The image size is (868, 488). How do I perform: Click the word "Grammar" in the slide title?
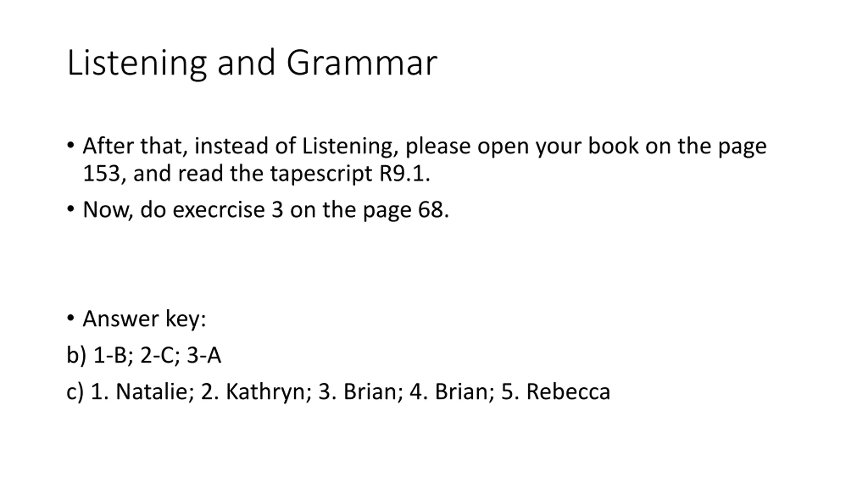(362, 63)
